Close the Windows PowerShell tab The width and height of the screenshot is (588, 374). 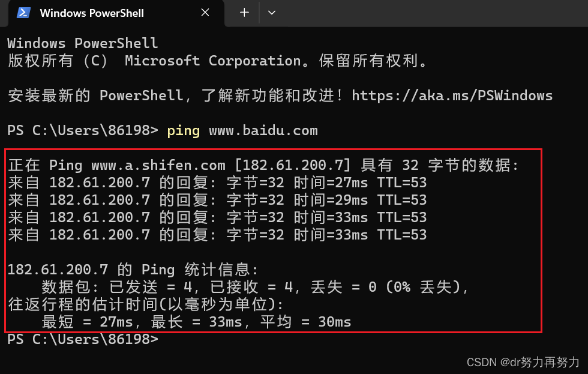[205, 13]
